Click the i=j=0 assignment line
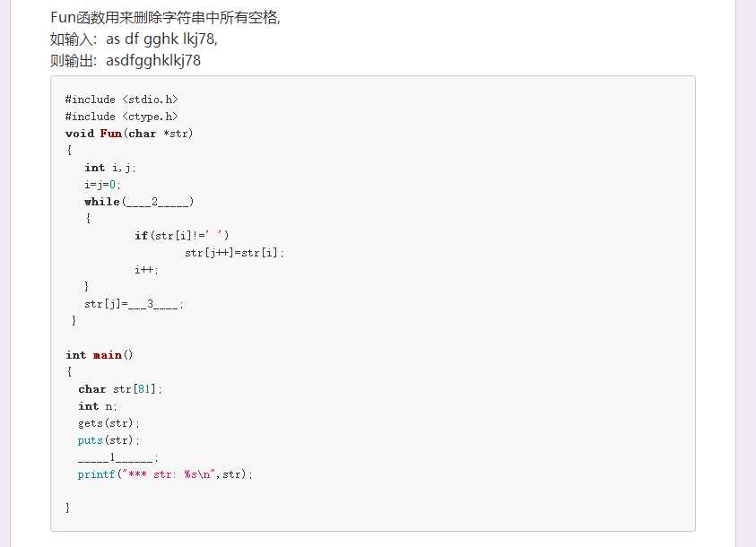Viewport: 756px width, 547px height. 102,185
